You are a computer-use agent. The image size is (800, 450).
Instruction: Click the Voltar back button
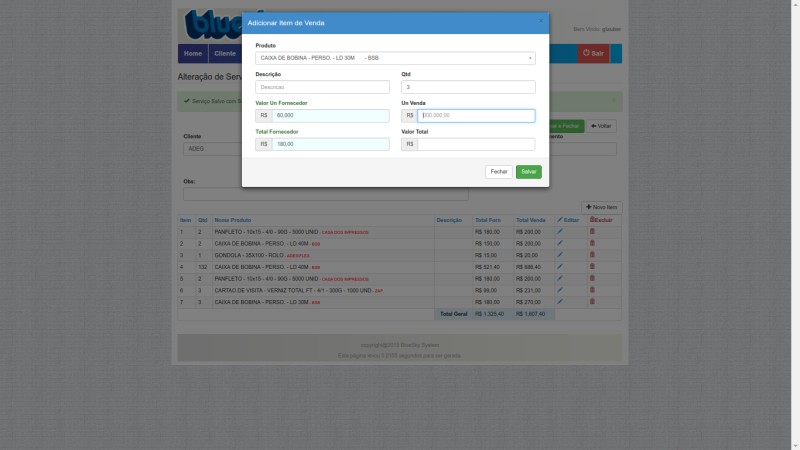(x=602, y=126)
